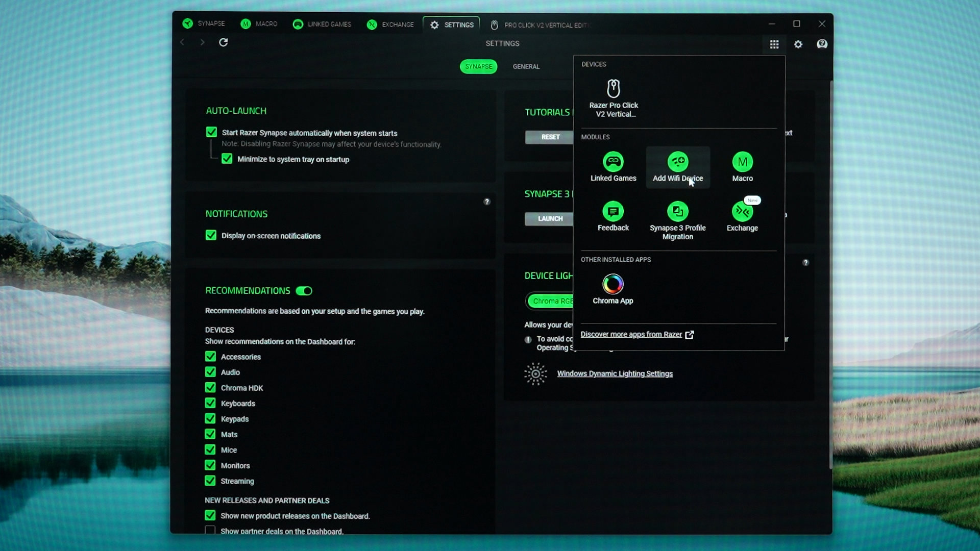
Task: Select Razer Pro Click V2 Vertical device
Action: (614, 98)
